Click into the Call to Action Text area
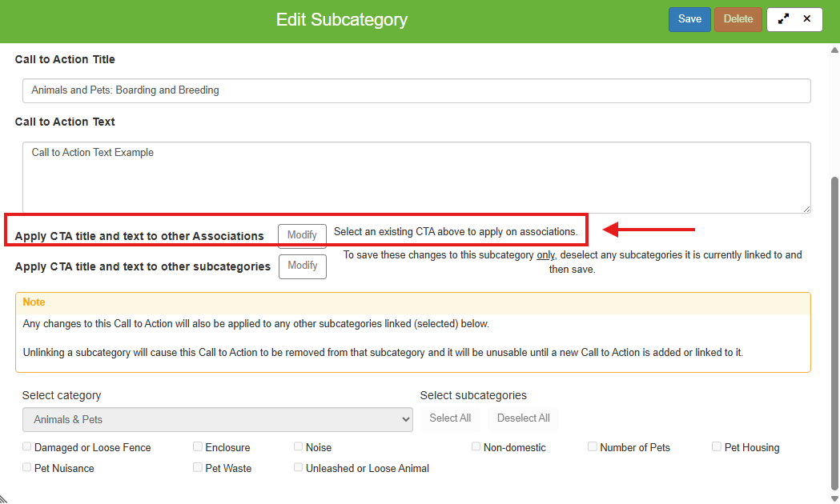840x504 pixels. 416,178
